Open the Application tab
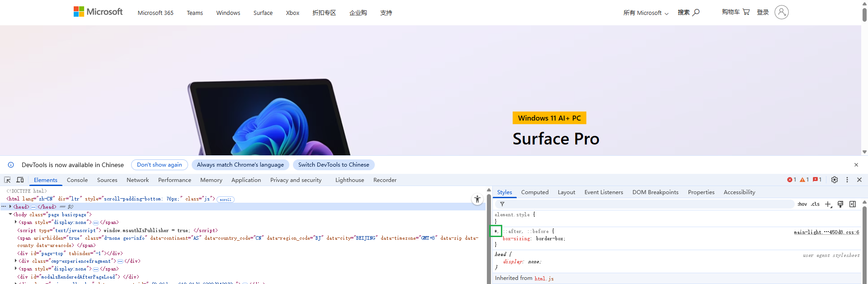This screenshot has width=868, height=284. click(246, 180)
